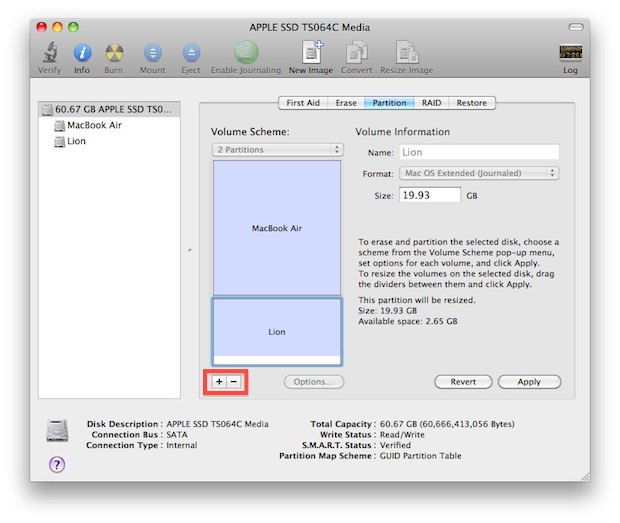Viewport: 620px width, 523px height.
Task: Select the 60.67 GB APPLE SSD disk
Action: tap(110, 109)
